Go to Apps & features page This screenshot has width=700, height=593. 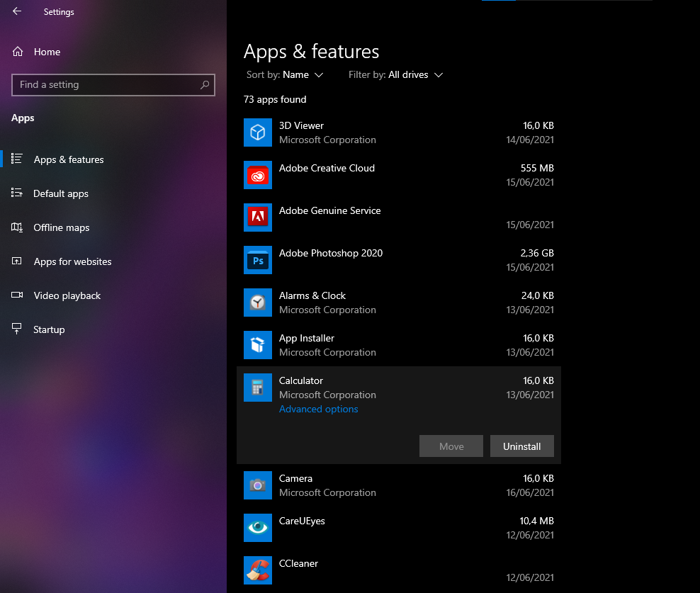69,159
